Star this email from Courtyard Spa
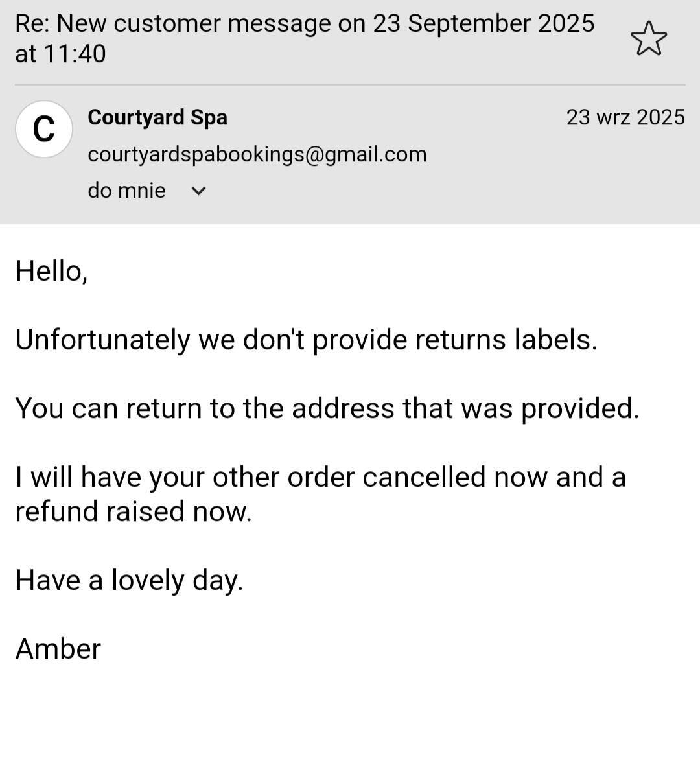The width and height of the screenshot is (700, 759). [648, 38]
